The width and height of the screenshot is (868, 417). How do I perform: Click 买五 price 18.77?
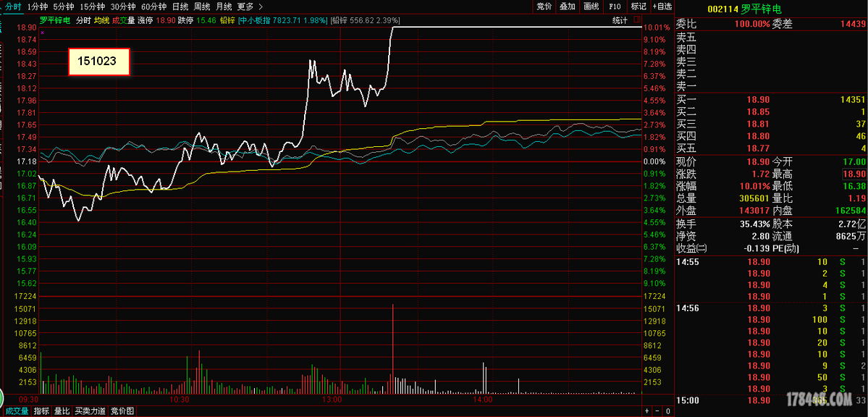758,148
